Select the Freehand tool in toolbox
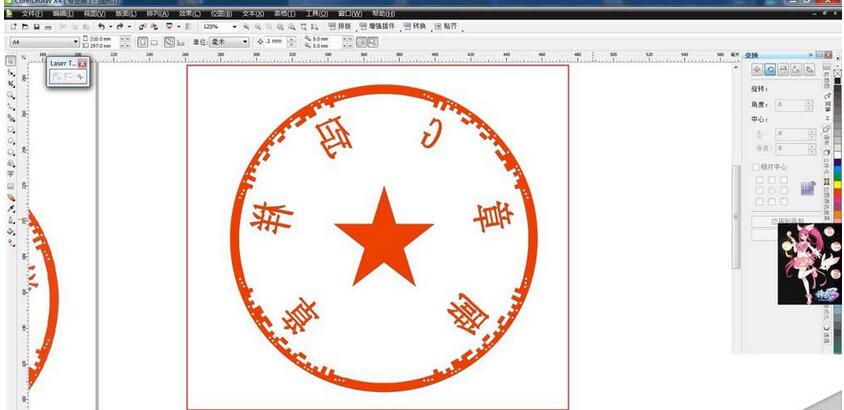844x410 pixels. point(11,107)
